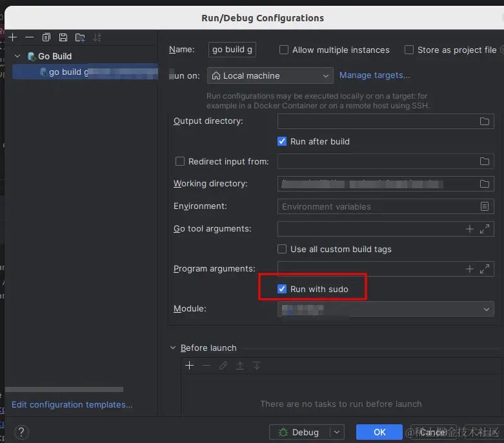This screenshot has width=504, height=443.
Task: Move the Before launch task down
Action: click(x=257, y=366)
